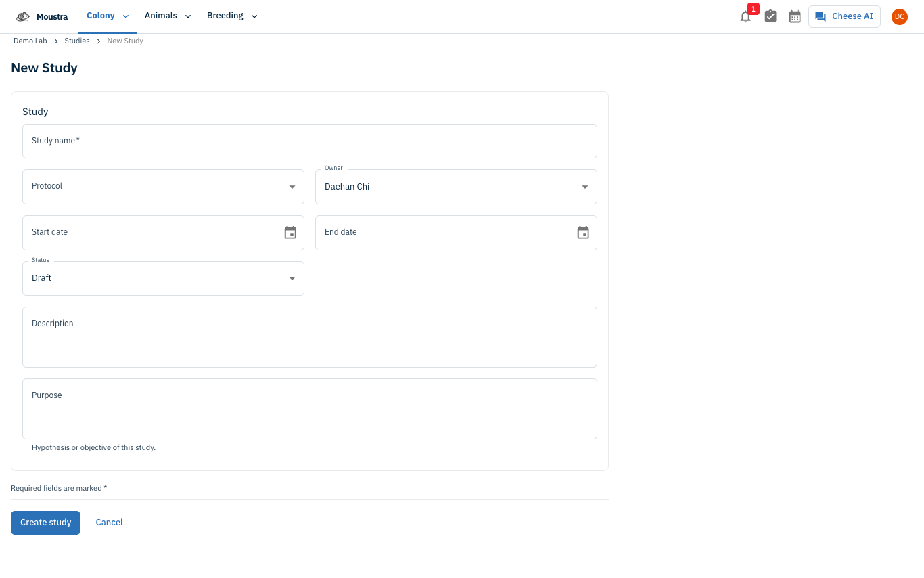Open the Breeding menu
The width and height of the screenshot is (924, 578).
coord(232,16)
